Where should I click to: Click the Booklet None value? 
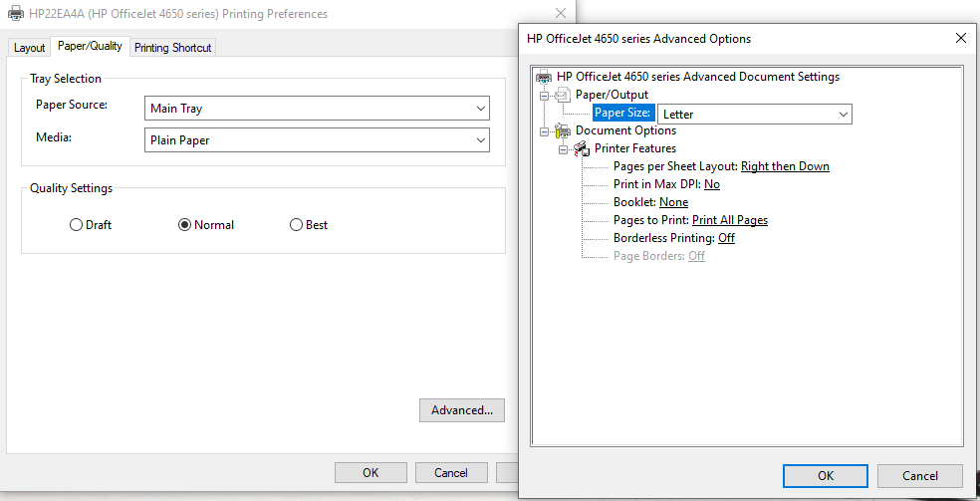pos(673,202)
